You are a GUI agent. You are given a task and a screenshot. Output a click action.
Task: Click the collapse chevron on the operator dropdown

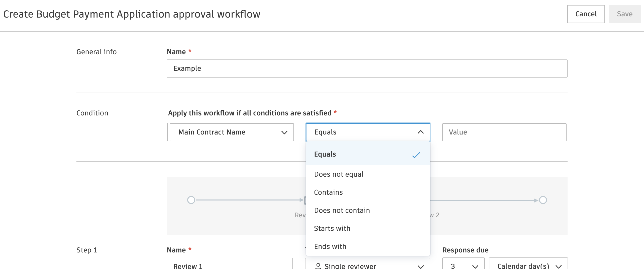click(420, 132)
